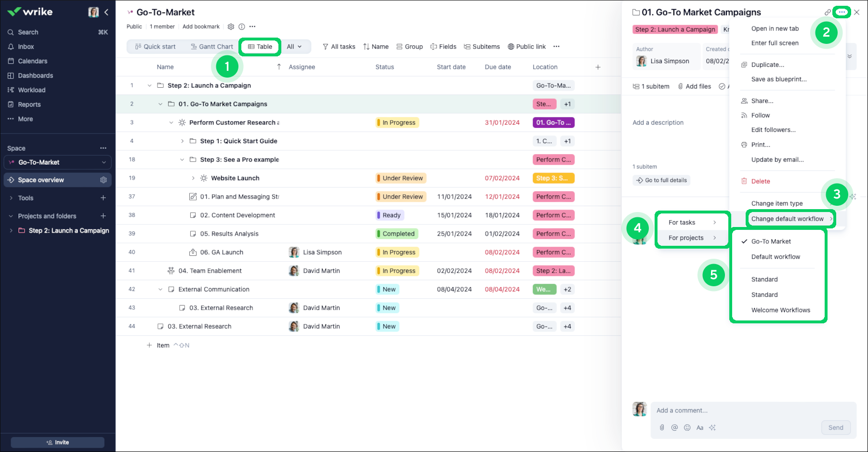The width and height of the screenshot is (868, 452).
Task: Click the emoji icon in the comment box
Action: (687, 427)
